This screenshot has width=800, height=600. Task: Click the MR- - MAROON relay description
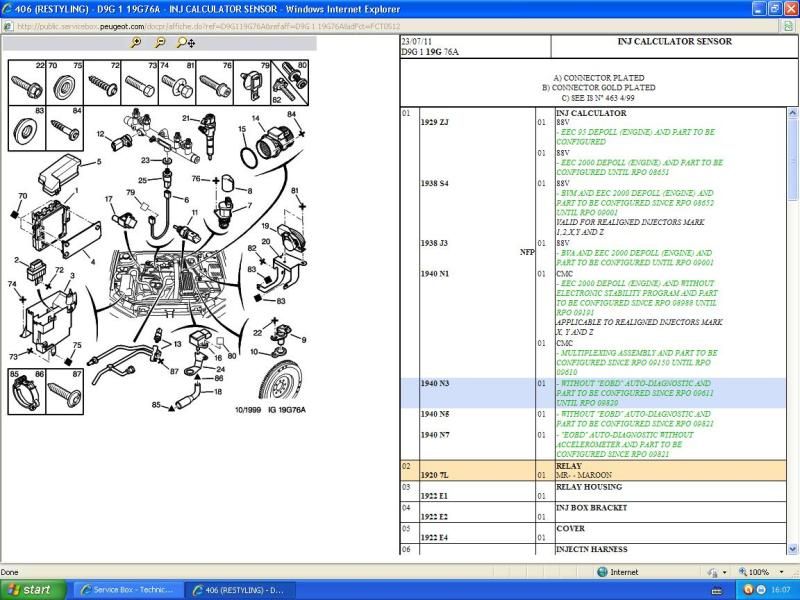click(584, 475)
